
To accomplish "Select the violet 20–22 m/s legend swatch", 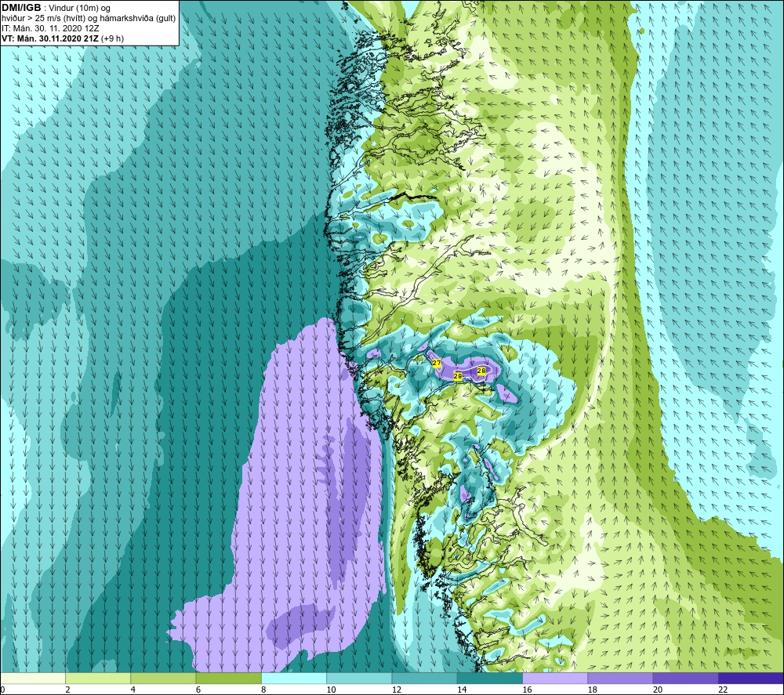I will pos(685,678).
